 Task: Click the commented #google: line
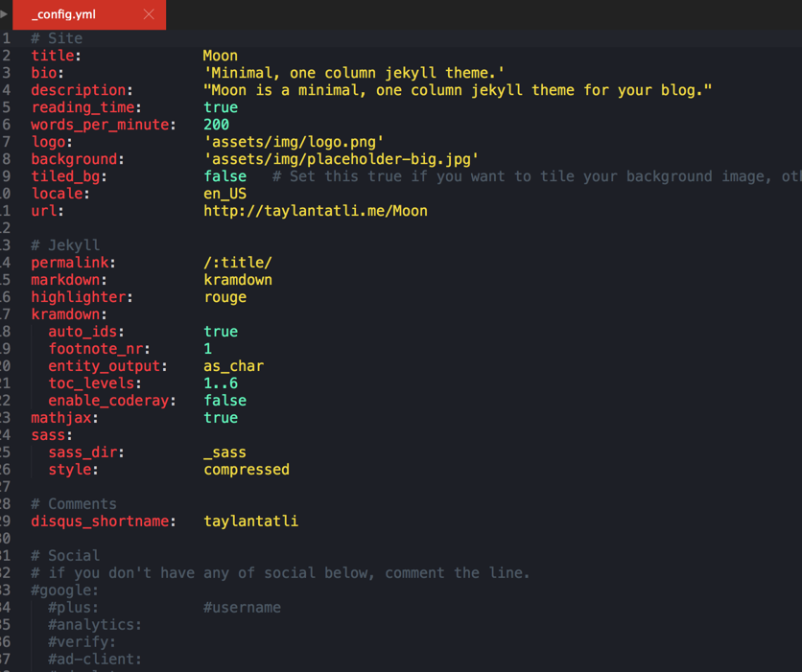point(64,591)
